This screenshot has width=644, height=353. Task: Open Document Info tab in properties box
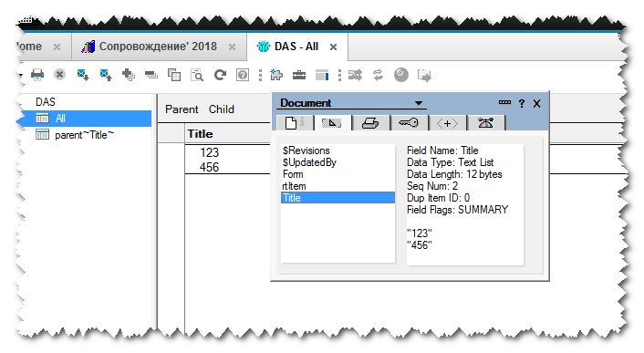pos(295,123)
